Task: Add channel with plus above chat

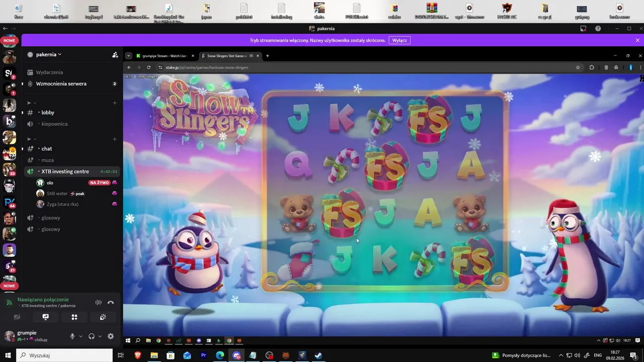Action: [115, 139]
